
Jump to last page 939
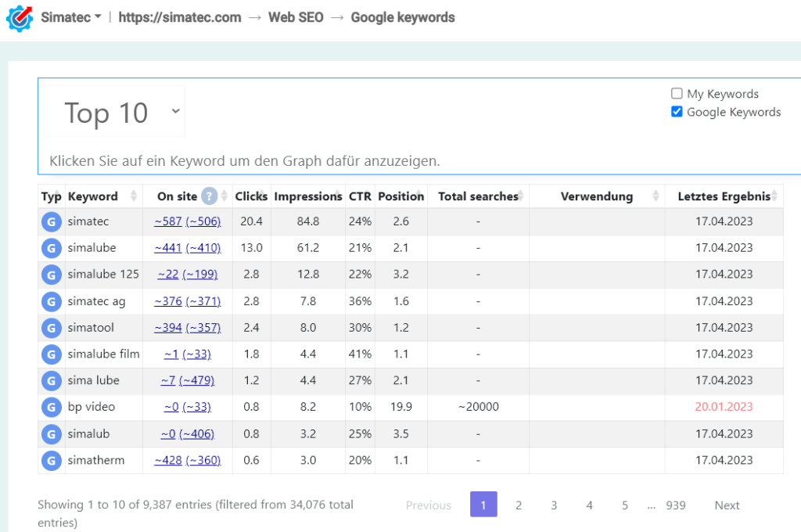click(x=675, y=505)
